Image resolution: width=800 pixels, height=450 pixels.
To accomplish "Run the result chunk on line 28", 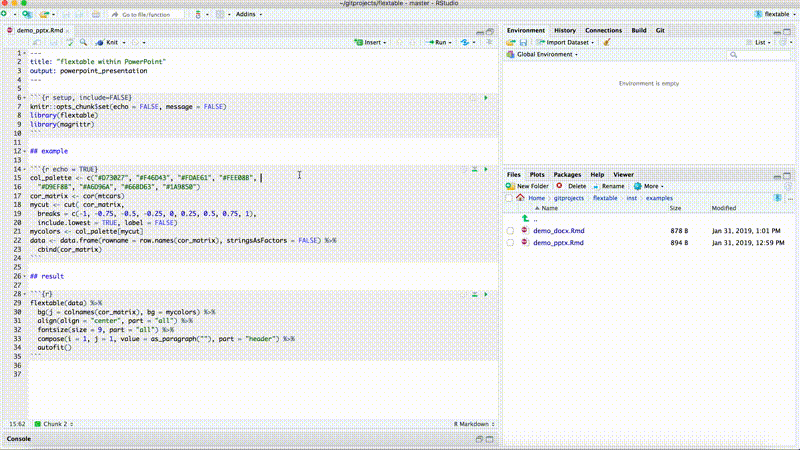I will click(486, 294).
